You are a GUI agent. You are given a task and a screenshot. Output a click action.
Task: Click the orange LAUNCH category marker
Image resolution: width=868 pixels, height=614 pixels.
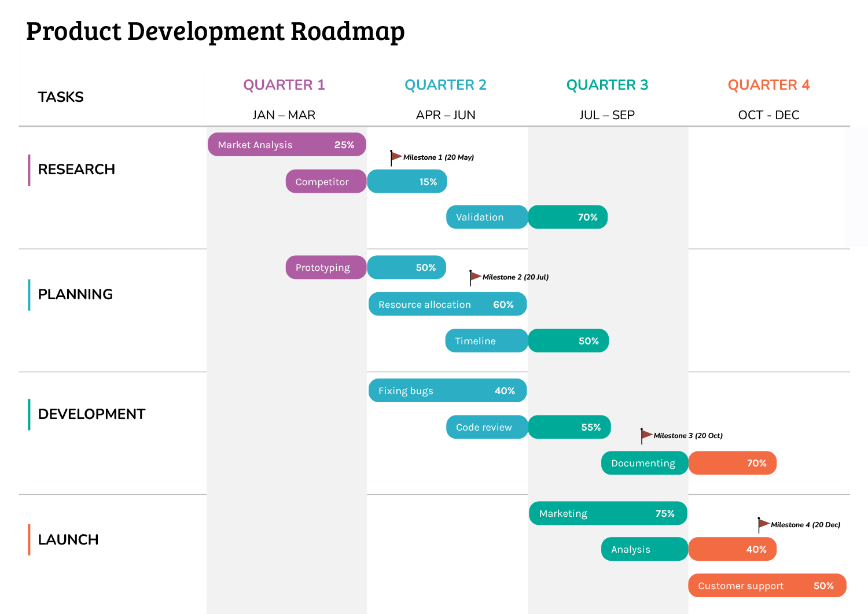tap(29, 539)
